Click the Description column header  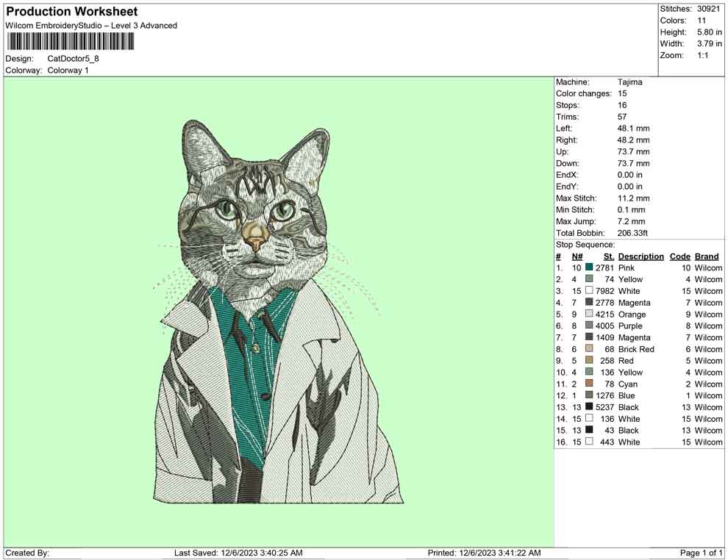coord(640,256)
